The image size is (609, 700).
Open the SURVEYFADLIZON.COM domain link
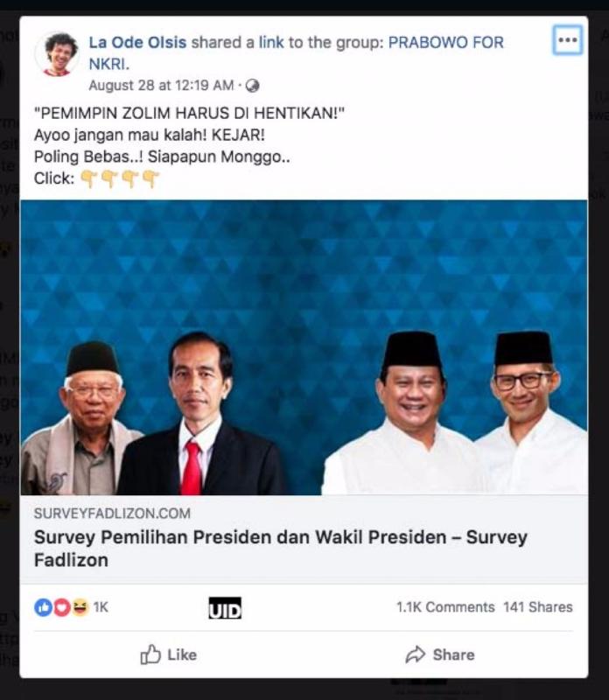coord(112,514)
